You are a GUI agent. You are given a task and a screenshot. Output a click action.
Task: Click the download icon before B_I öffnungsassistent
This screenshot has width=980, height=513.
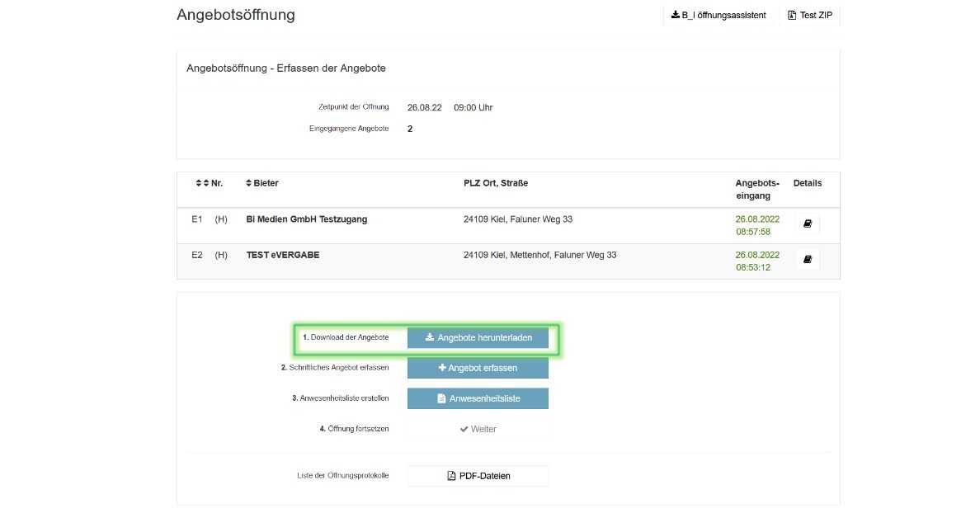pyautogui.click(x=676, y=14)
